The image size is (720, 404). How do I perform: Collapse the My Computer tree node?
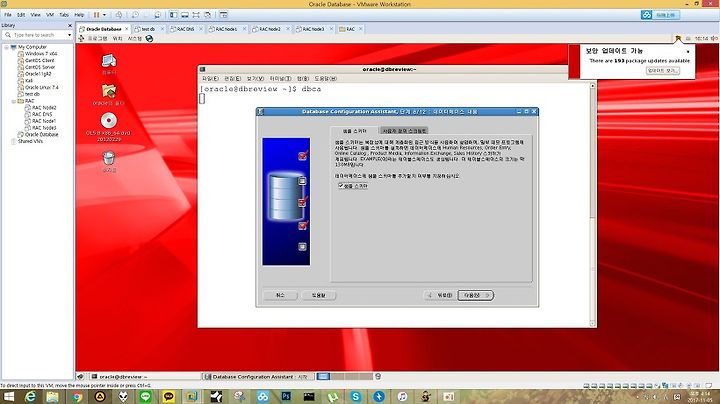point(6,47)
